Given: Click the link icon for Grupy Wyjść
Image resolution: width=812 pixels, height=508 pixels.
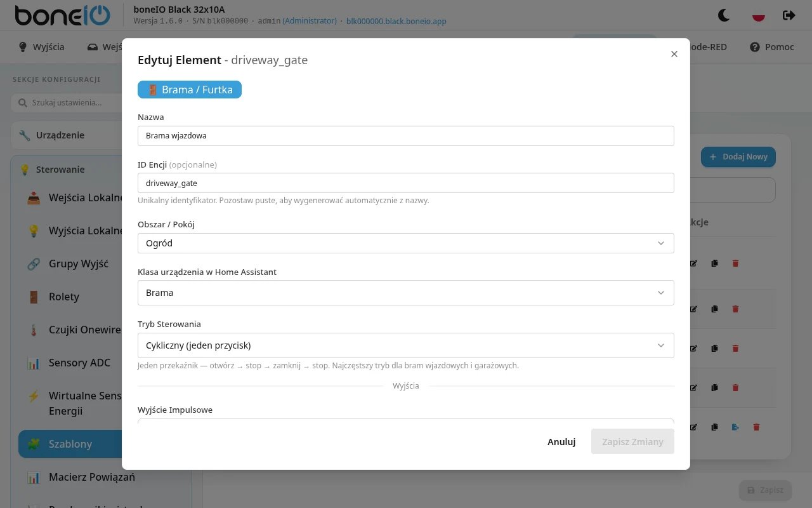Looking at the screenshot, I should coord(34,264).
